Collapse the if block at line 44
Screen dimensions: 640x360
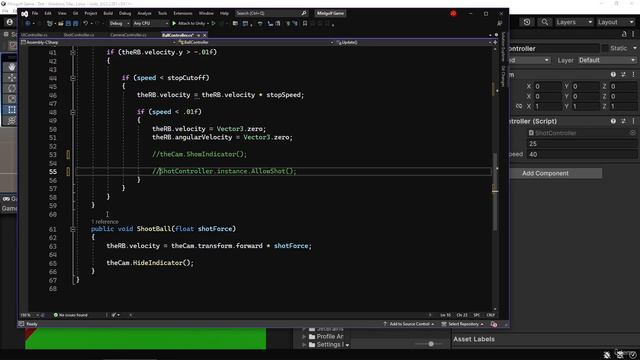pyautogui.click(x=73, y=78)
